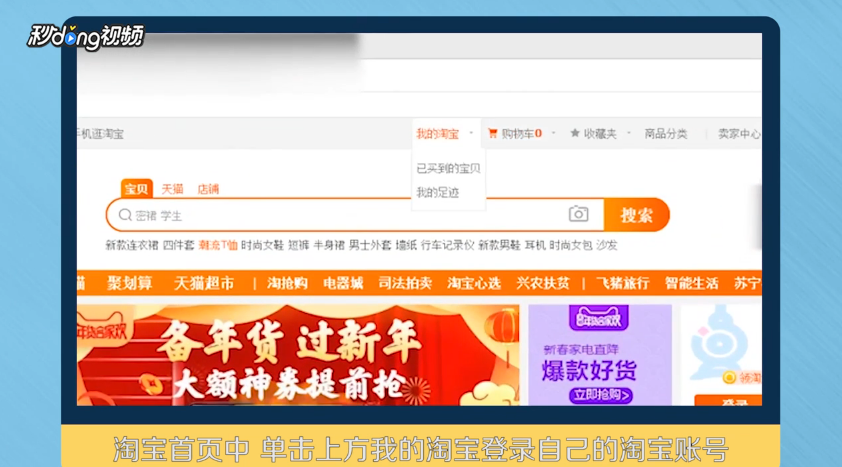Open 淘宝心选 in the nav bar
Image resolution: width=842 pixels, height=467 pixels.
tap(474, 283)
